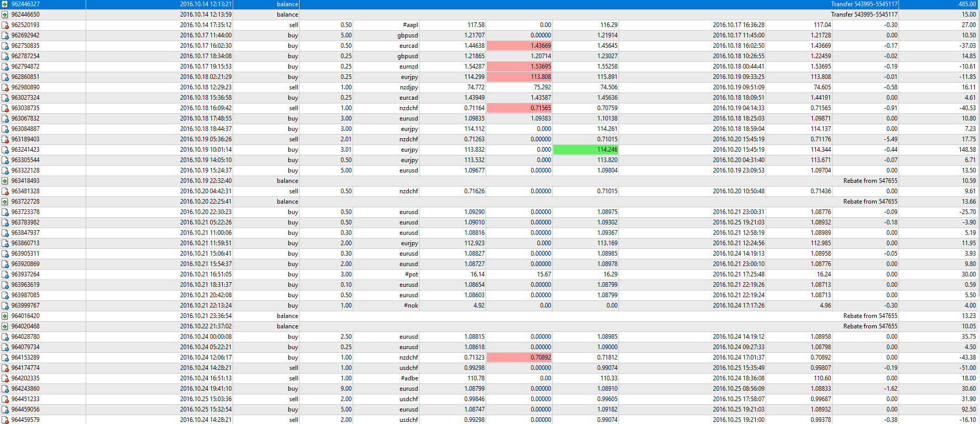Click order number 963481328
980x424 pixels.
point(25,191)
